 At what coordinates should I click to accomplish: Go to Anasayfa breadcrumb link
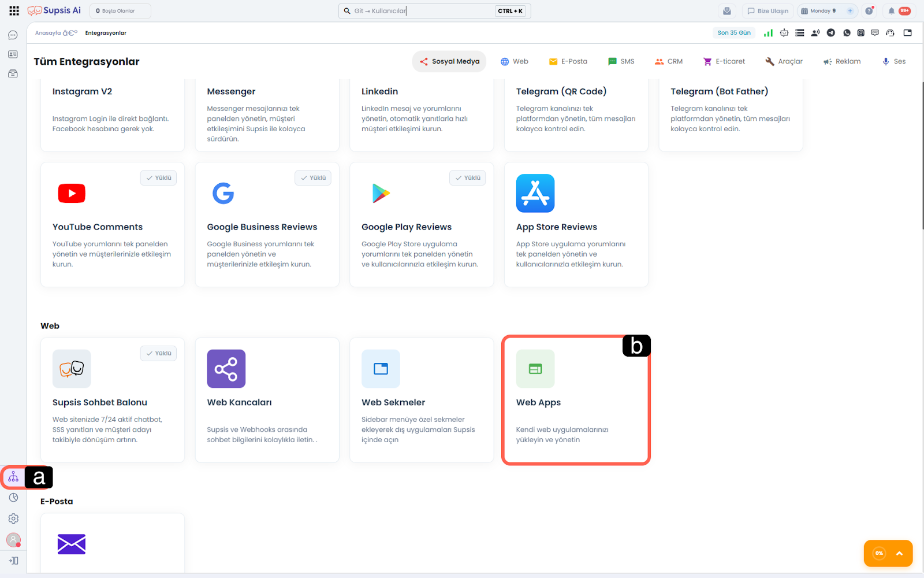pos(48,33)
